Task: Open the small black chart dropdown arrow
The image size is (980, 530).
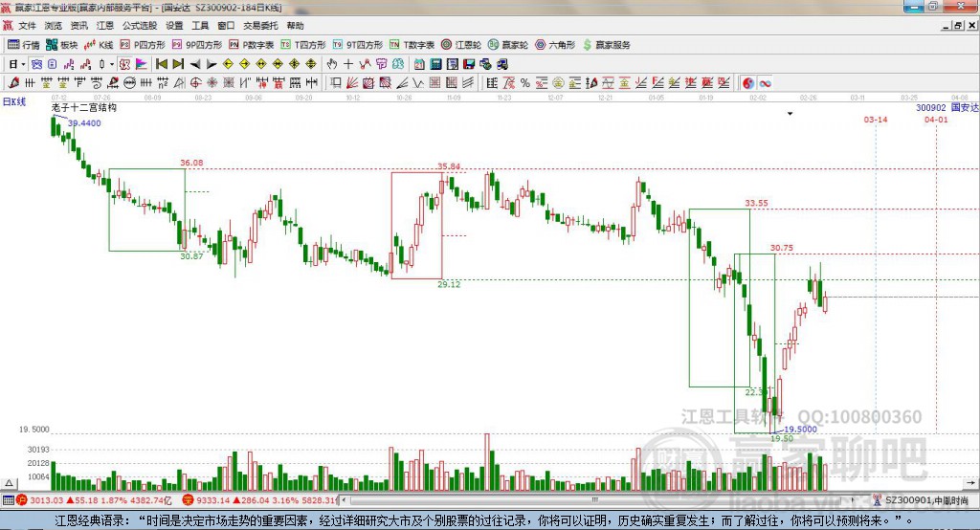Action: point(790,114)
